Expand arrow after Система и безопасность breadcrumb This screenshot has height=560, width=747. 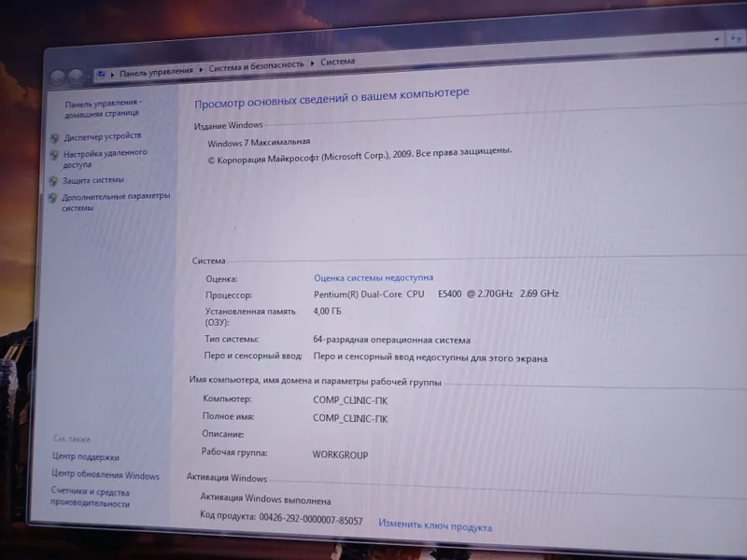pyautogui.click(x=313, y=63)
